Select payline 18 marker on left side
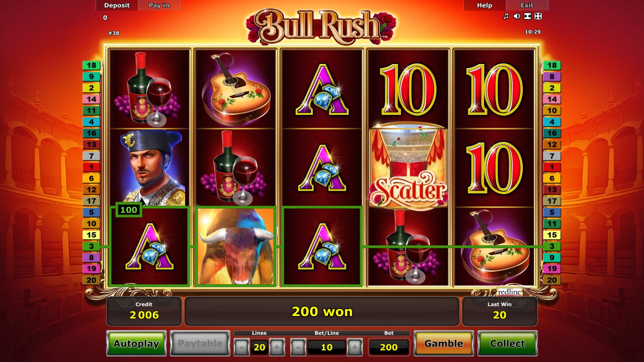This screenshot has width=644, height=362. [91, 65]
